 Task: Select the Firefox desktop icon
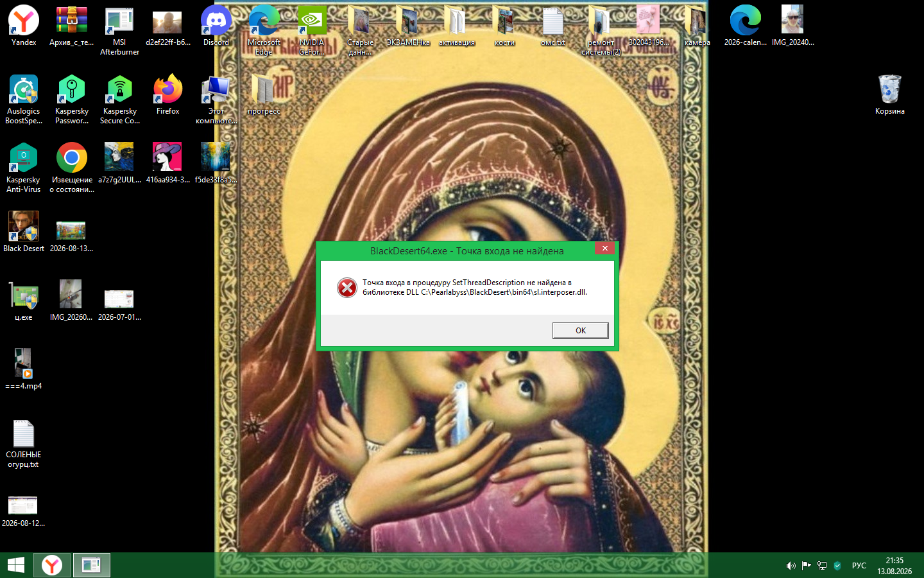point(168,95)
